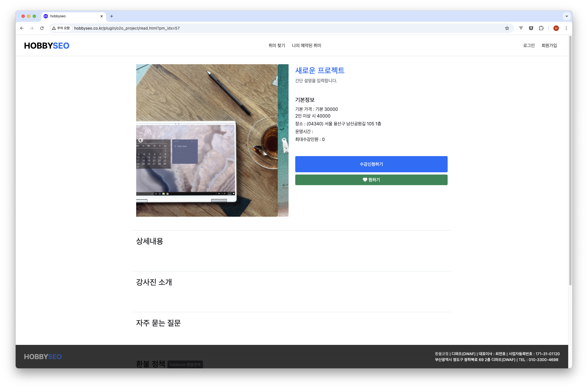588x389 pixels.
Task: Expand the tab search dropdown
Action: (x=567, y=16)
